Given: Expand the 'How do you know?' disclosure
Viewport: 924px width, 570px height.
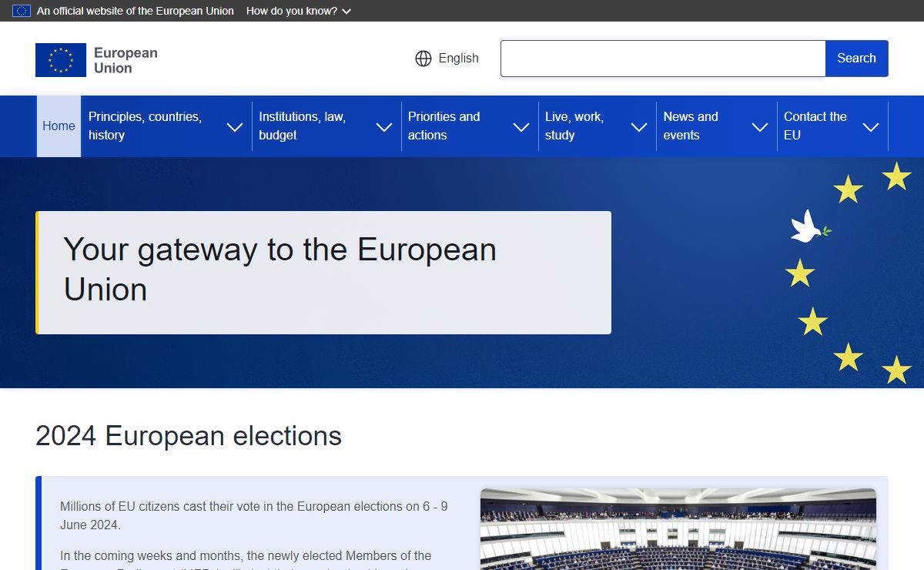Looking at the screenshot, I should click(299, 11).
